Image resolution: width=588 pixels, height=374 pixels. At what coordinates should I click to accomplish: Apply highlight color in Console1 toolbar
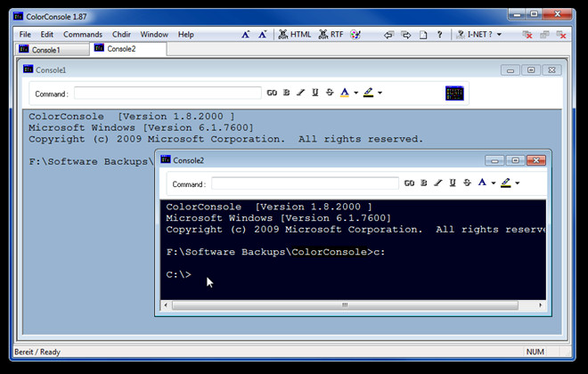[x=368, y=93]
